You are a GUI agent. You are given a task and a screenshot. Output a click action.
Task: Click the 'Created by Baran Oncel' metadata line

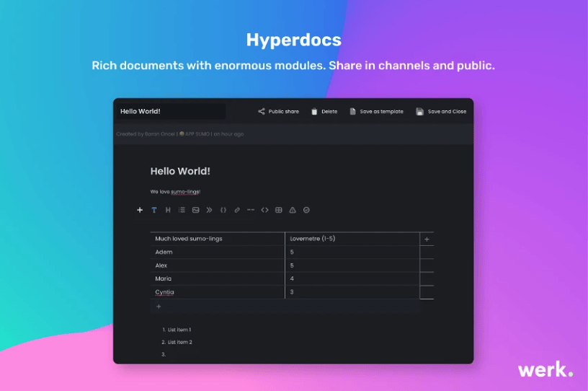coord(180,134)
